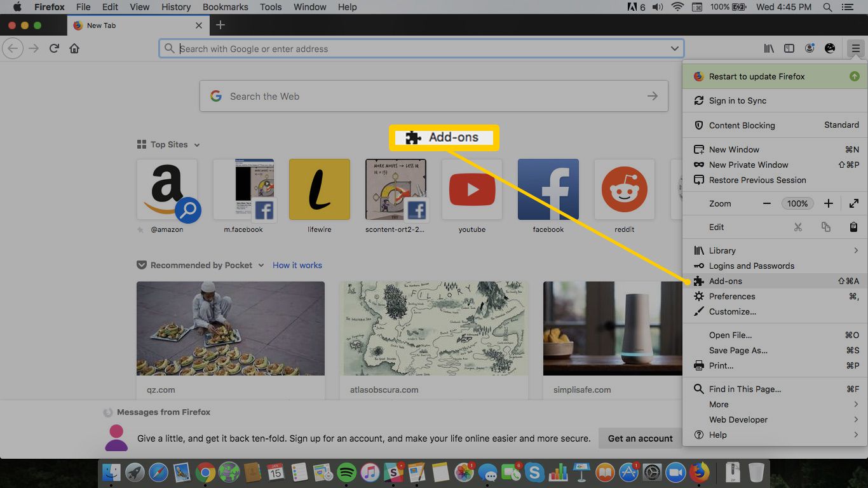Select Print... menu item
868x488 pixels.
[x=775, y=365]
